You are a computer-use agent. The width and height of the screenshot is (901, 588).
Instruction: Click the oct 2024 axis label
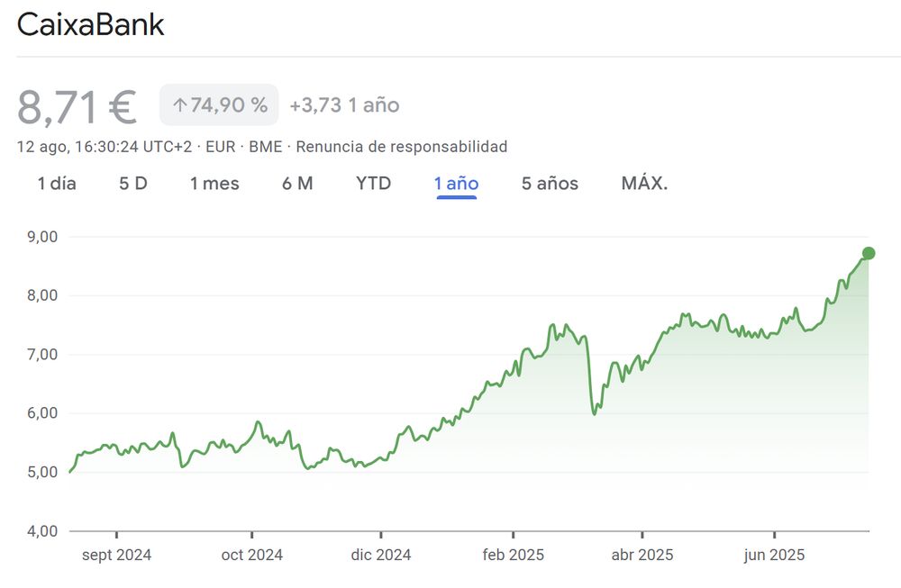tap(251, 556)
